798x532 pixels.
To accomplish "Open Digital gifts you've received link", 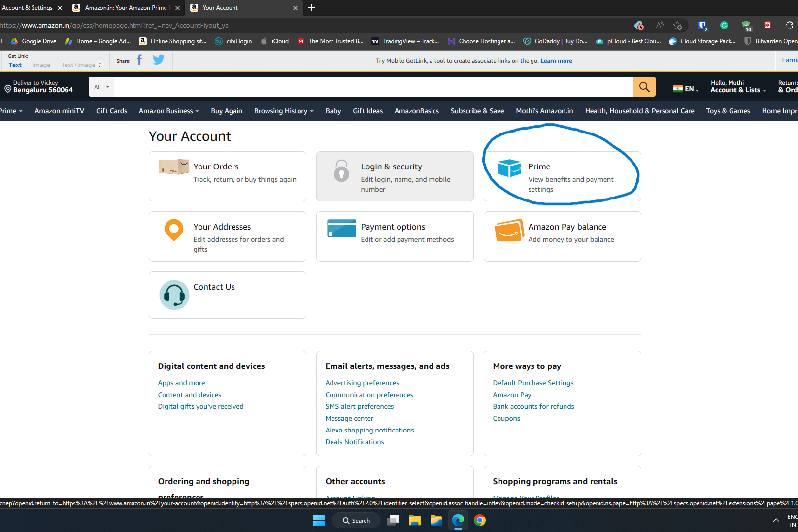I will coord(200,406).
